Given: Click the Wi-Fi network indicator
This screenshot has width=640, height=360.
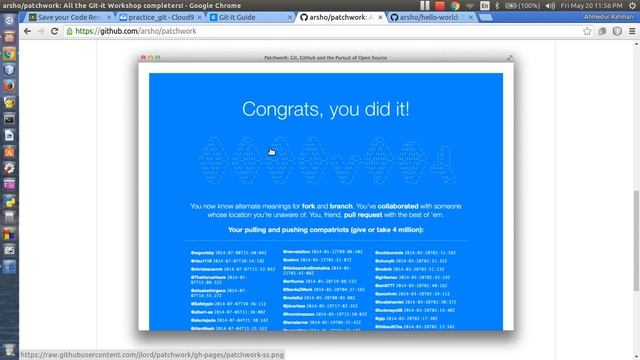Looking at the screenshot, I should pos(470,6).
